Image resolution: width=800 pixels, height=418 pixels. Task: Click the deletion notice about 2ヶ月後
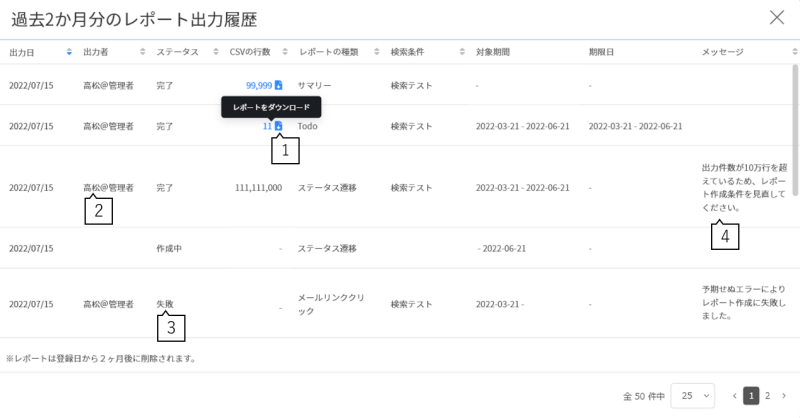(101, 358)
